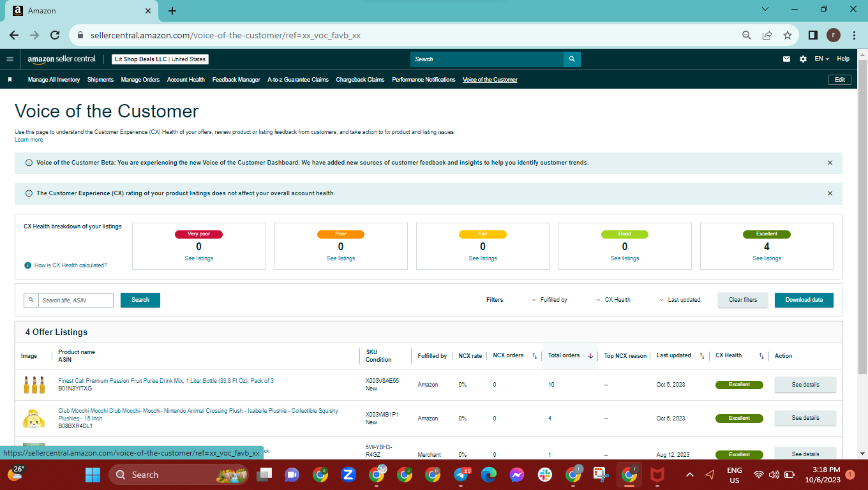Click Download data

804,300
